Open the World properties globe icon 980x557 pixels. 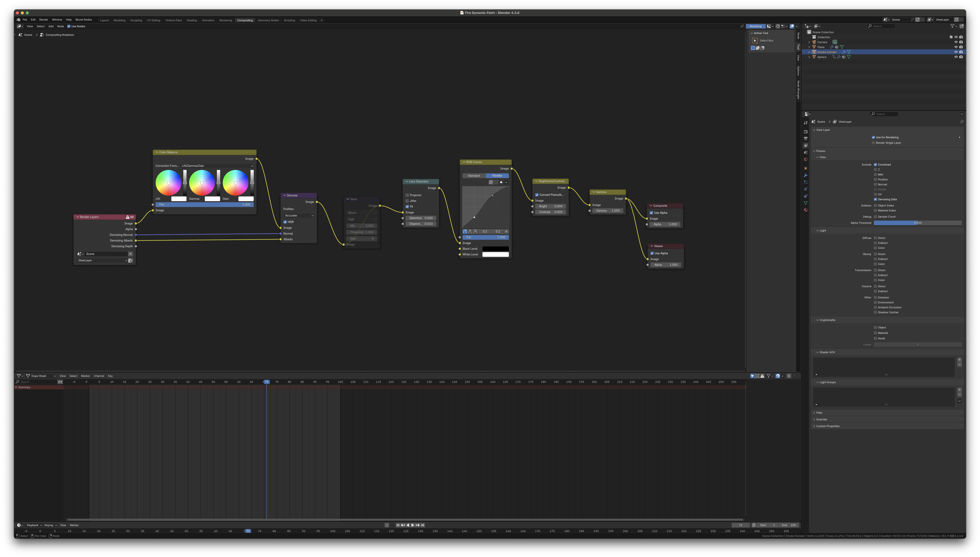(806, 160)
